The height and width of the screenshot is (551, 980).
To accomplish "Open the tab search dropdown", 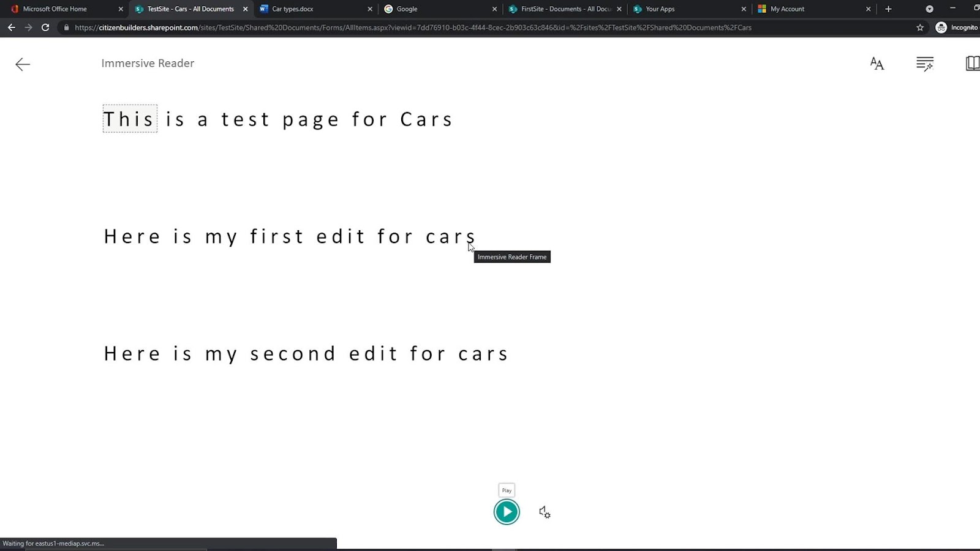I will click(929, 9).
